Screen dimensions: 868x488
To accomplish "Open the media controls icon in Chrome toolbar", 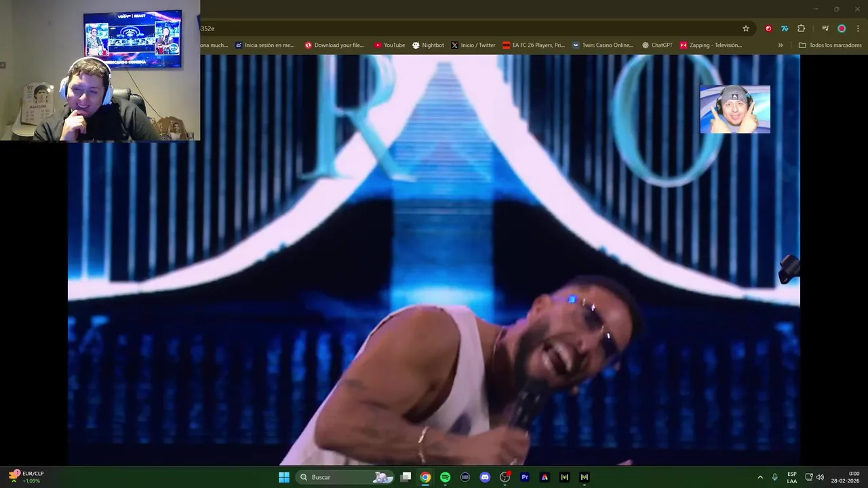I will click(x=825, y=28).
